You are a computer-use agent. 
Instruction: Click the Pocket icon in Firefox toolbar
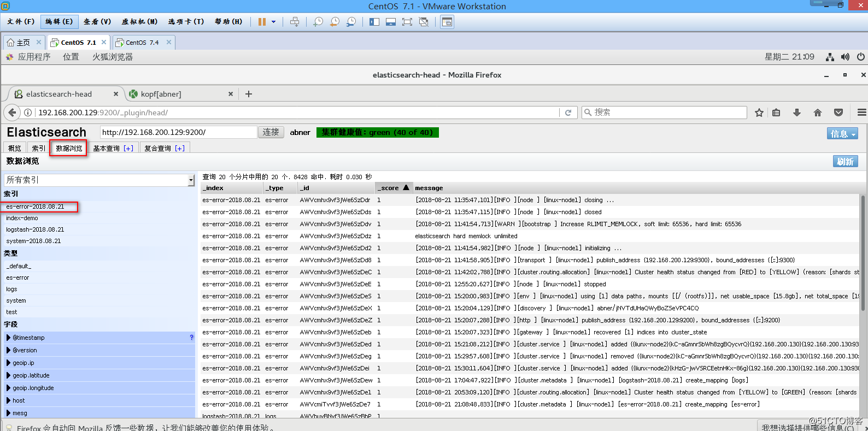pos(838,113)
